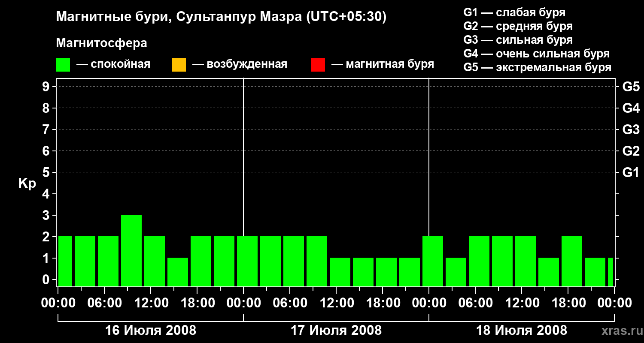Click the '06:00' time label above 16 Июля
This screenshot has width=644, height=343.
tap(104, 303)
